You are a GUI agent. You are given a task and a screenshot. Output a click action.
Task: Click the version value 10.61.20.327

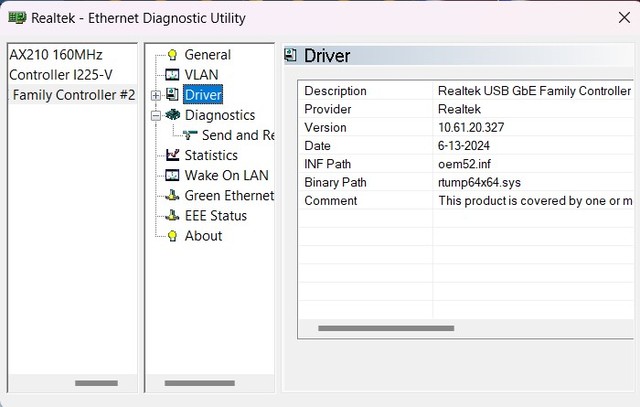point(471,127)
